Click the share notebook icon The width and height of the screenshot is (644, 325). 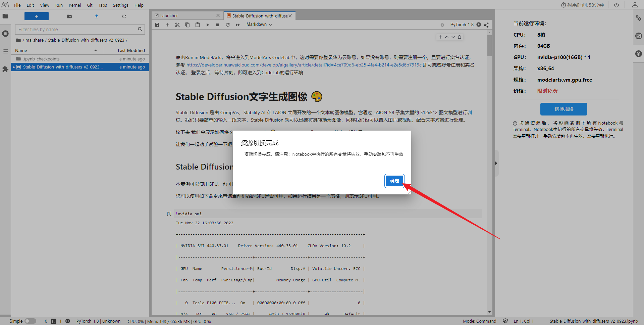pos(486,25)
